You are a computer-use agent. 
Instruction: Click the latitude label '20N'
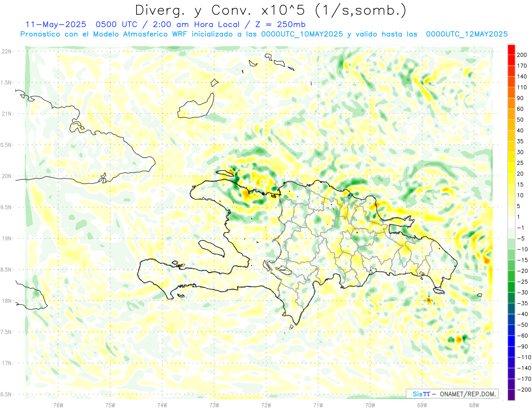[x=7, y=176]
